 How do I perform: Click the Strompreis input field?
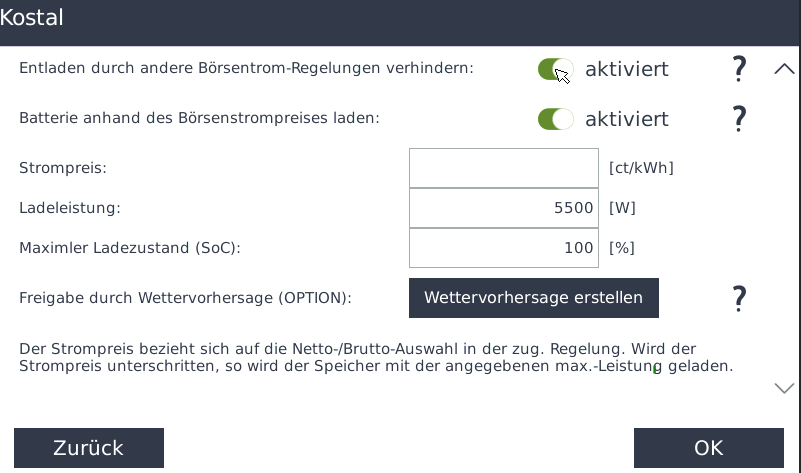click(x=503, y=168)
